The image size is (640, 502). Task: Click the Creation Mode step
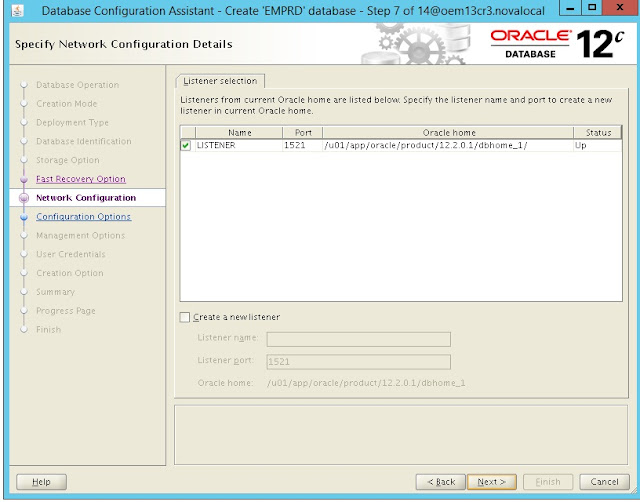tap(67, 104)
